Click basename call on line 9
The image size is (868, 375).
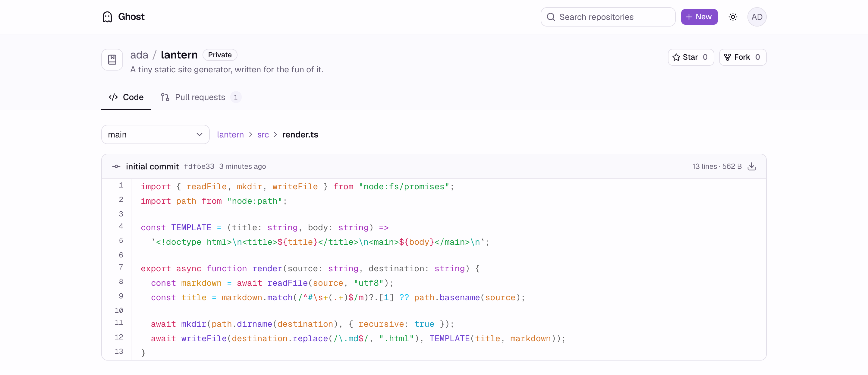coord(460,298)
